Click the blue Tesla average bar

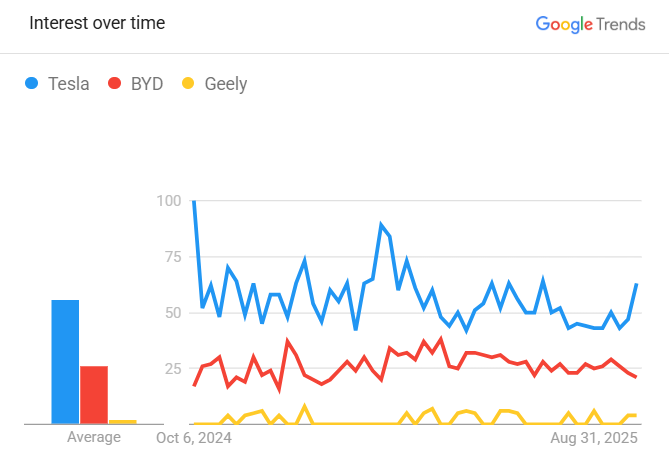coord(65,361)
